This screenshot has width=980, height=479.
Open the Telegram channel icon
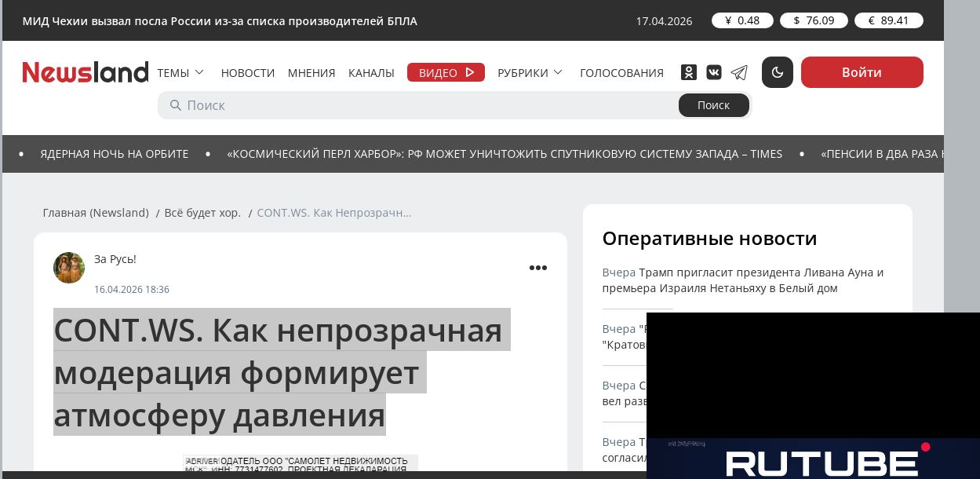pos(739,72)
